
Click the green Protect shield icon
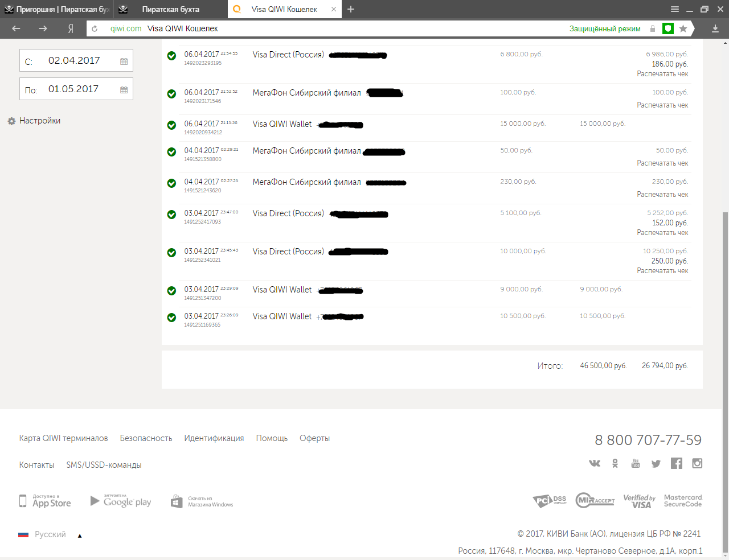pyautogui.click(x=668, y=28)
